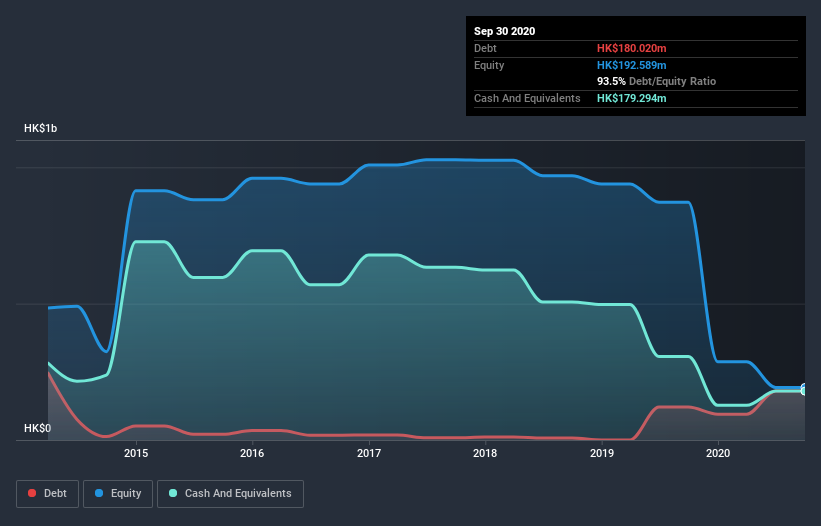
Task: Toggle the Debt series legend button
Action: (48, 494)
